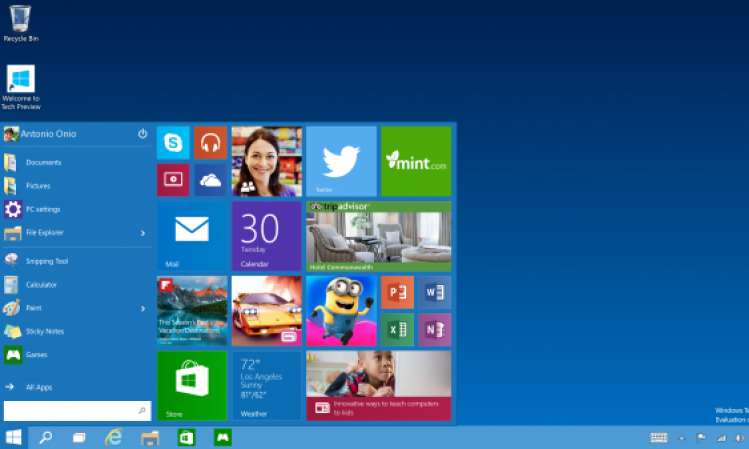The height and width of the screenshot is (449, 749).
Task: Expand the File Explorer submenu arrow
Action: point(142,233)
